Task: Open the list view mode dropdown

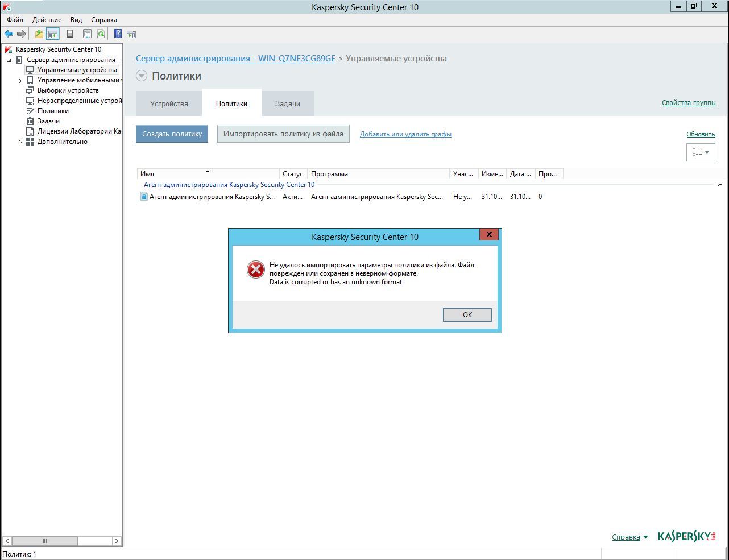Action: coord(701,152)
